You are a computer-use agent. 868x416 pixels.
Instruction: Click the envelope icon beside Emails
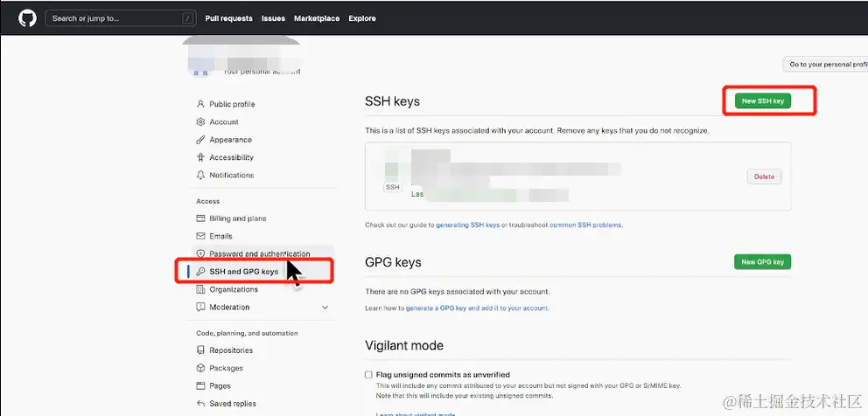(200, 236)
